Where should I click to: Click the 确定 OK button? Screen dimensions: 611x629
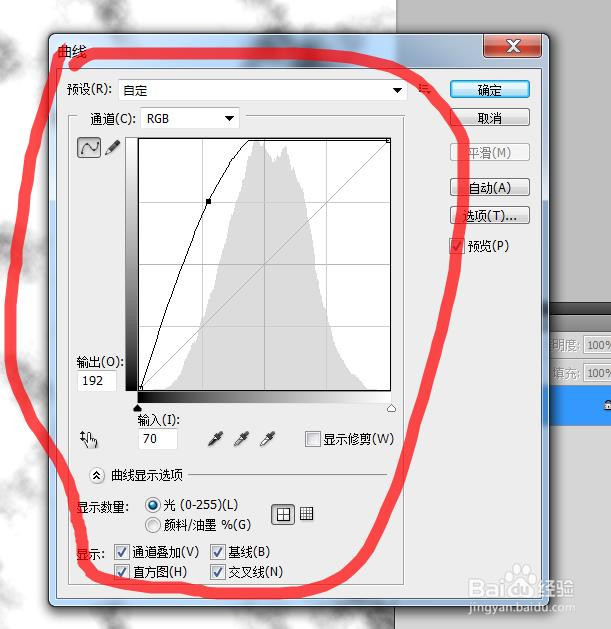pyautogui.click(x=489, y=89)
